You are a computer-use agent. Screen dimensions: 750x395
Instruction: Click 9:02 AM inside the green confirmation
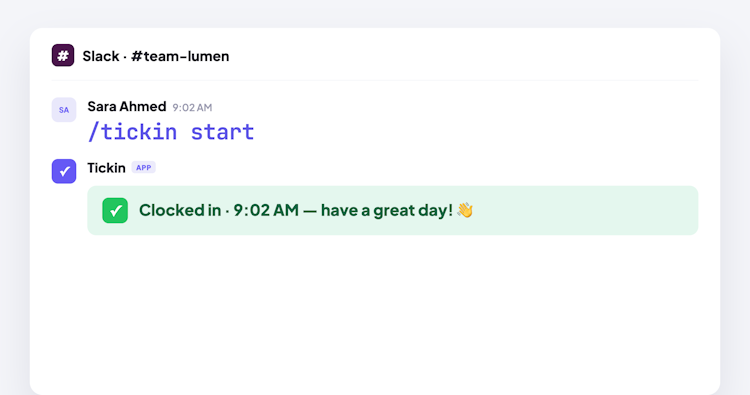click(266, 210)
